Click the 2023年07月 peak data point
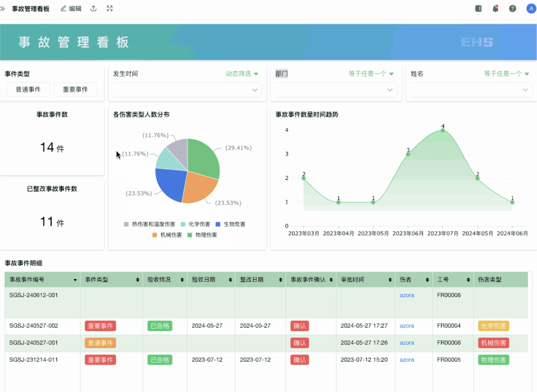This screenshot has width=537, height=392. click(443, 130)
